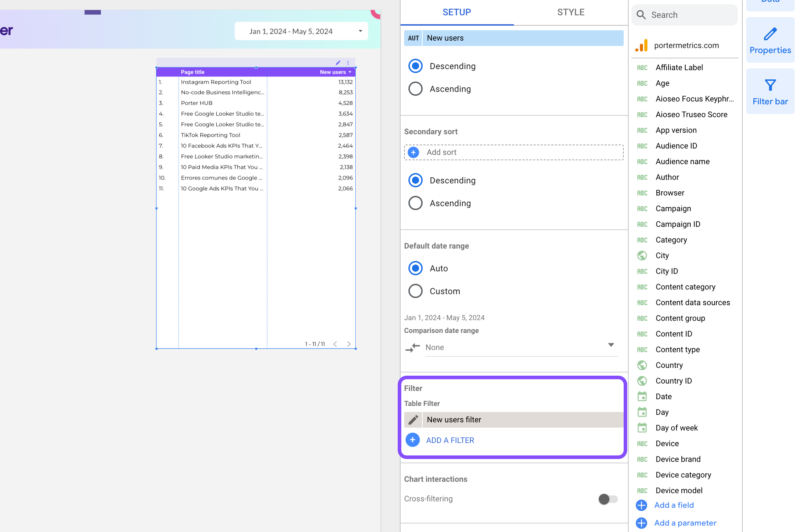Select the Campaign ID field

(x=678, y=224)
